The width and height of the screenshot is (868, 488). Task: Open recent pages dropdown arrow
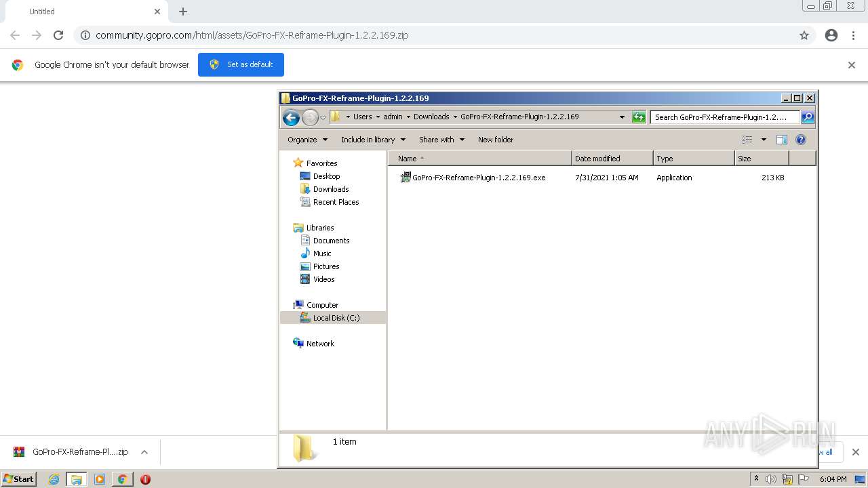[x=323, y=117]
